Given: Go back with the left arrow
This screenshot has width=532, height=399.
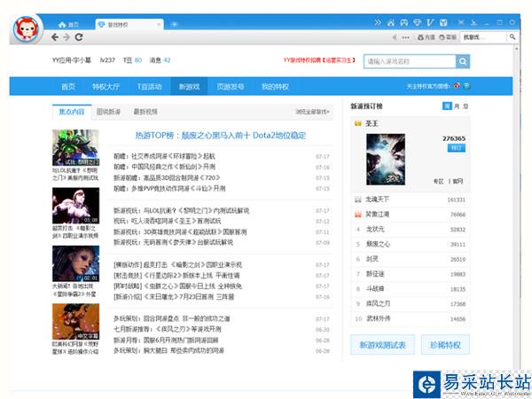Looking at the screenshot, I should pos(55,37).
